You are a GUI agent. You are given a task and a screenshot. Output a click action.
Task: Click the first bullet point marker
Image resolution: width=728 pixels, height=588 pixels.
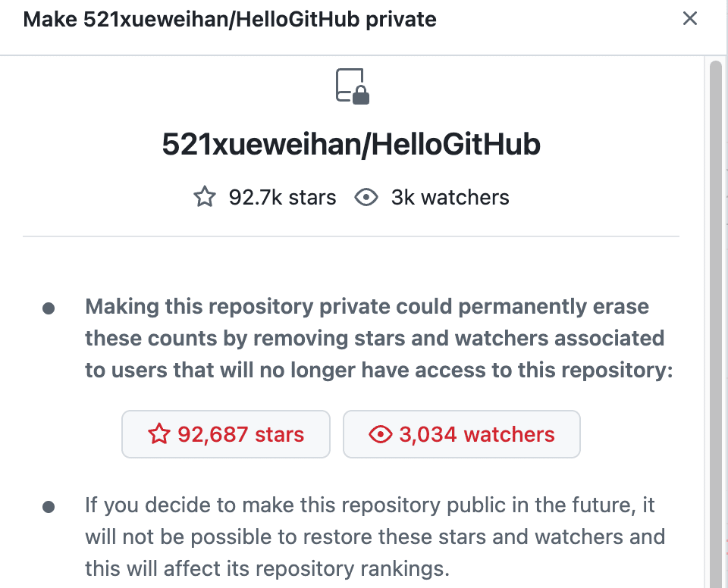tap(49, 308)
